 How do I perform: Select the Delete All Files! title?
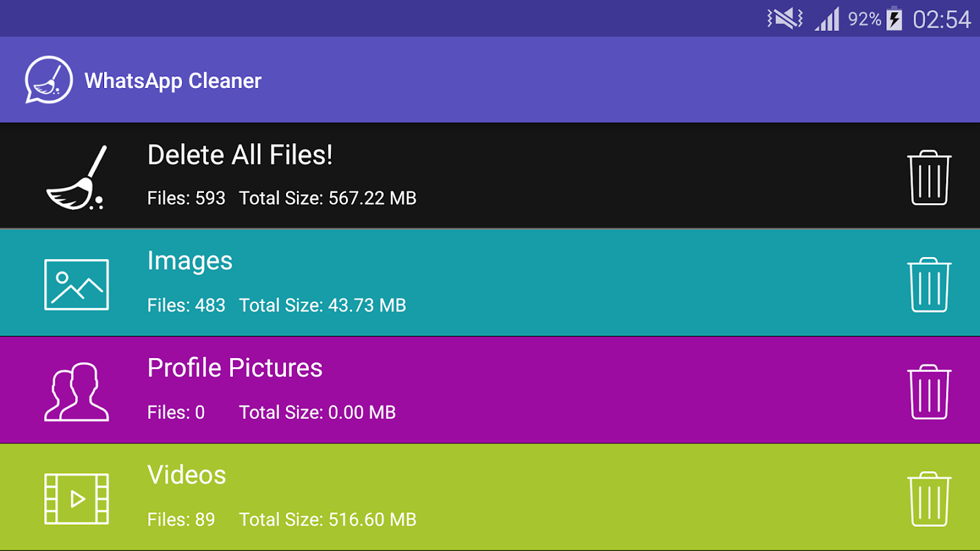[x=240, y=155]
